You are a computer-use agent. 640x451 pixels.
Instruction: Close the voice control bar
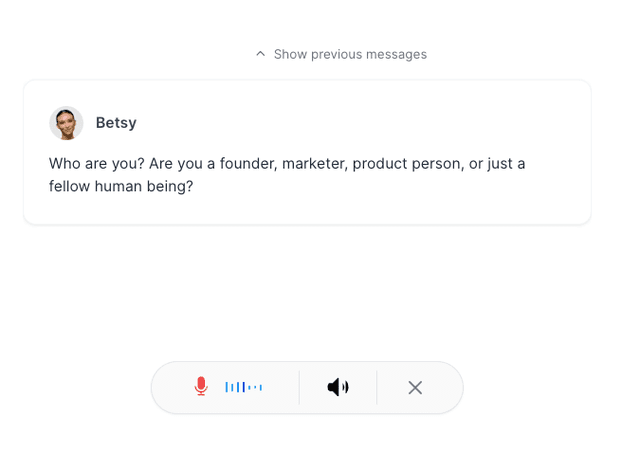415,387
